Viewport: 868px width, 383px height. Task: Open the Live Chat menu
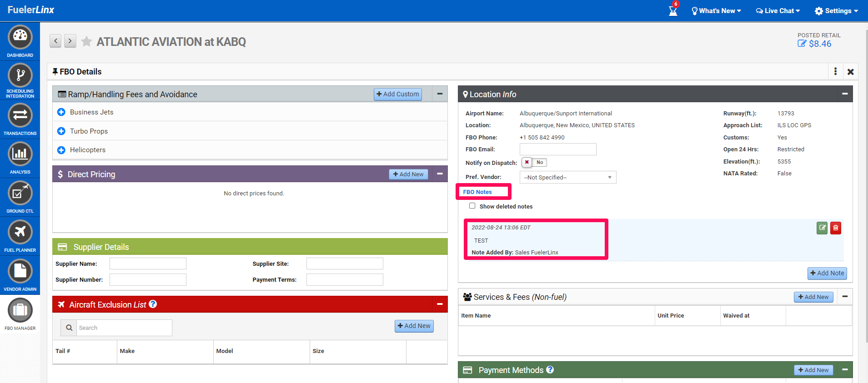[x=778, y=11]
